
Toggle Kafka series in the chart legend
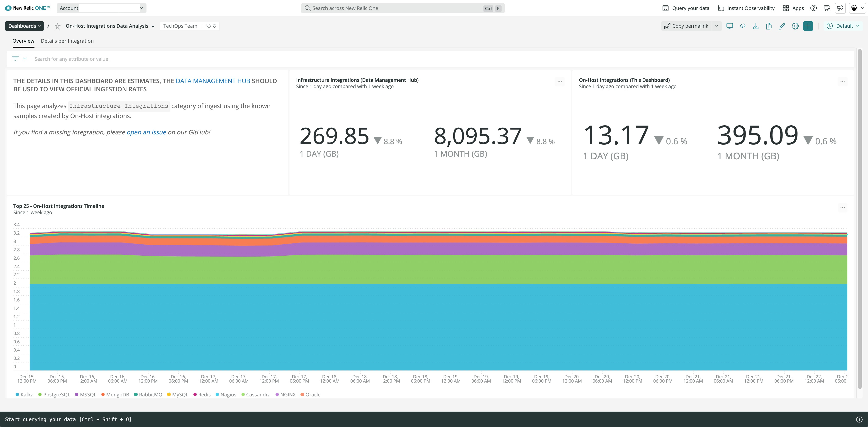24,395
